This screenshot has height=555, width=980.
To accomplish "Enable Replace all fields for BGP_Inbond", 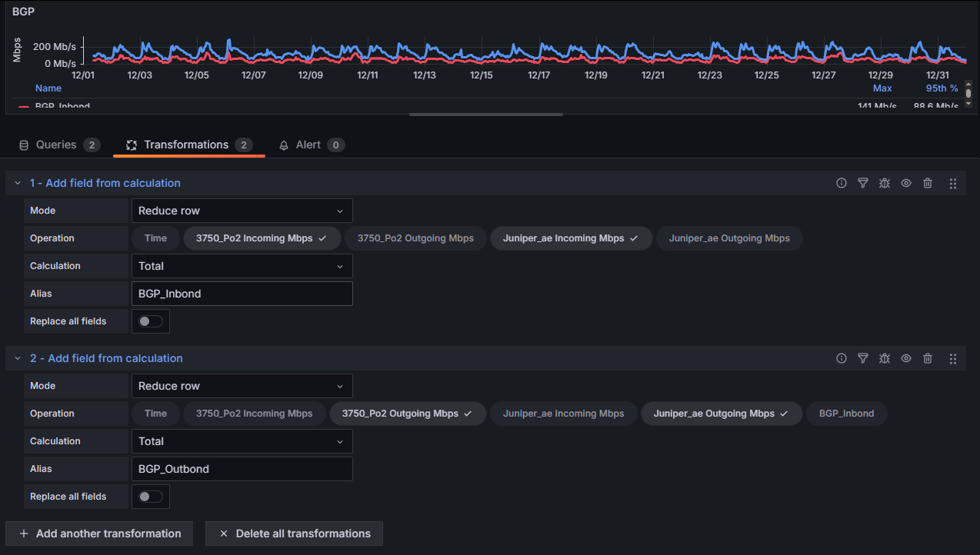I will pos(151,321).
